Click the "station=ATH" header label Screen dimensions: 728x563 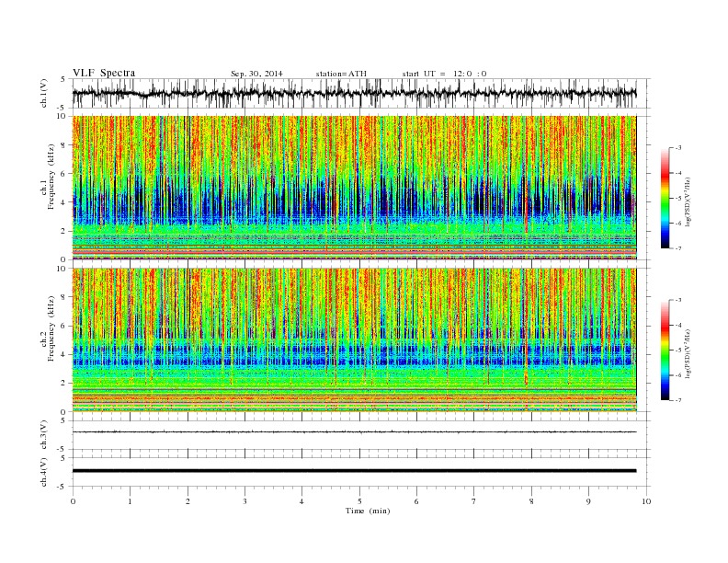point(341,74)
